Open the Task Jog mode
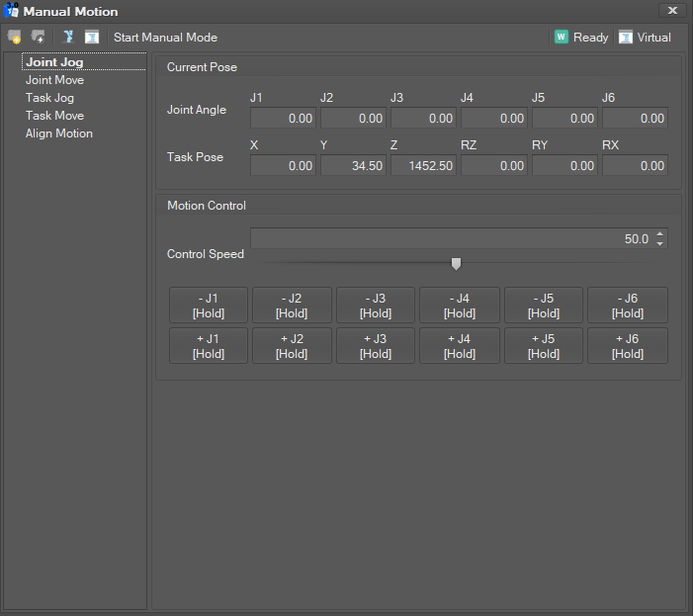The height and width of the screenshot is (616, 693). click(x=49, y=98)
